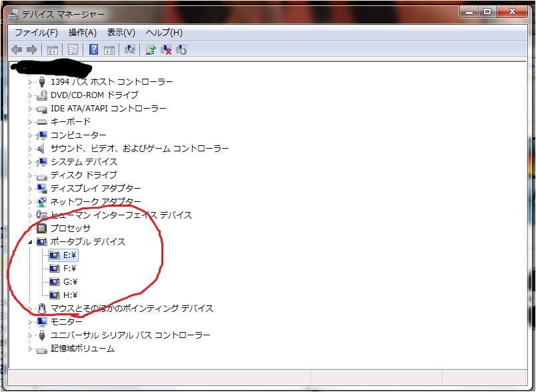Expand the ユニバーサル シリアル バス node arrow
The height and width of the screenshot is (392, 536).
tap(30, 335)
